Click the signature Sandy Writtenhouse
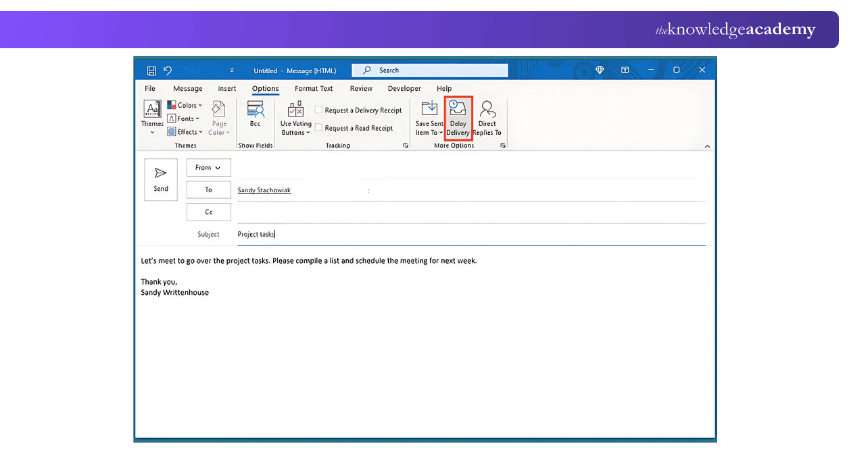Image resolution: width=850 pixels, height=450 pixels. [x=175, y=292]
